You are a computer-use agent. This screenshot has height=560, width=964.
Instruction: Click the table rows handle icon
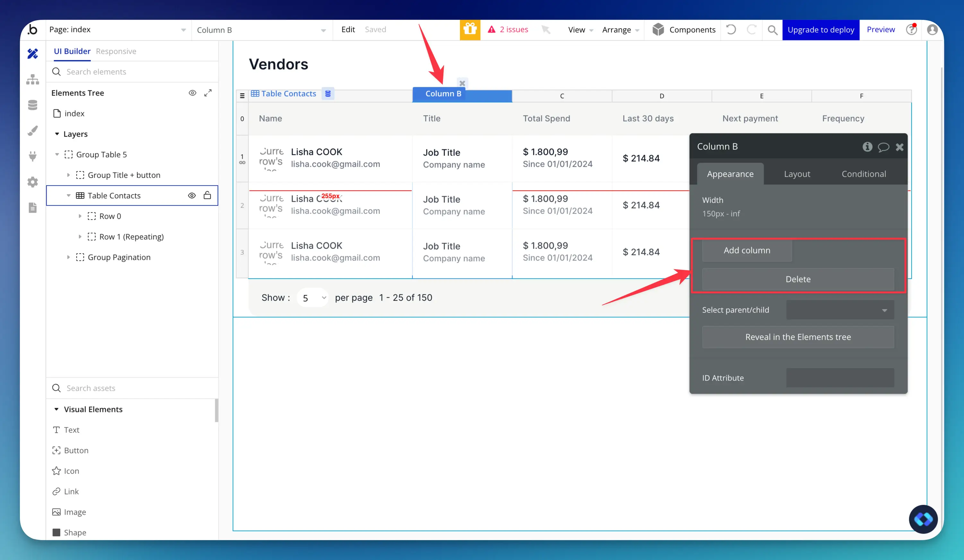[242, 96]
